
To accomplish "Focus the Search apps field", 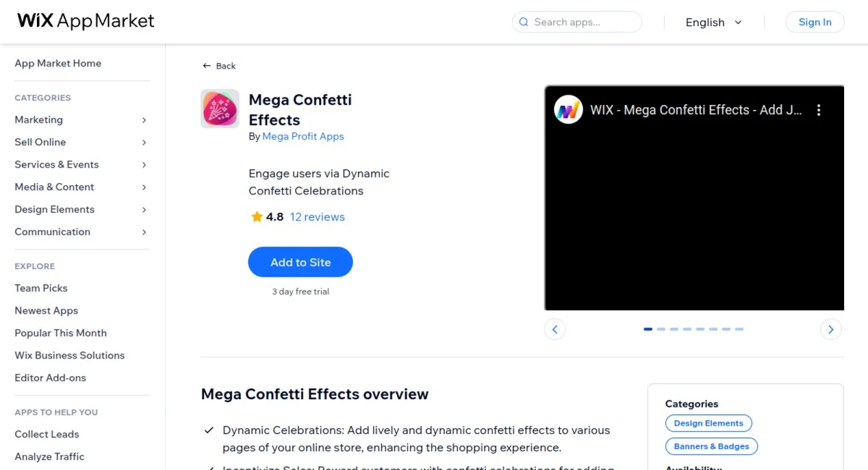I will coord(577,22).
